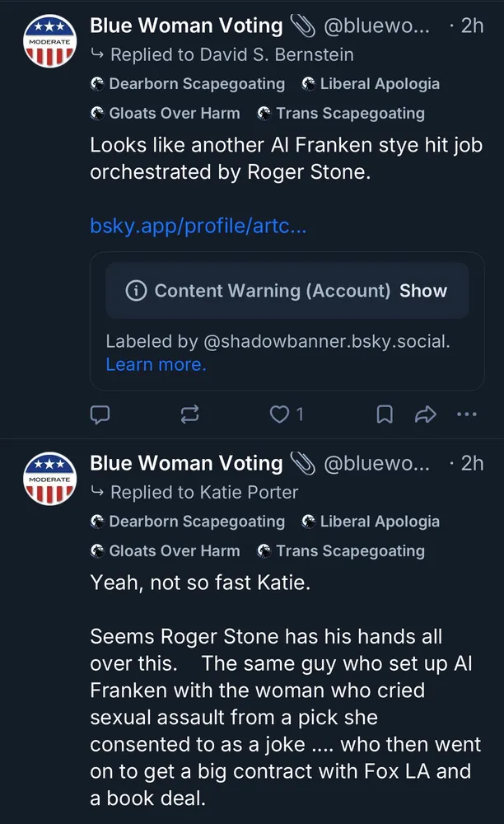Share the first post via arrow icon
Screen dimensions: 504x824
(x=425, y=414)
